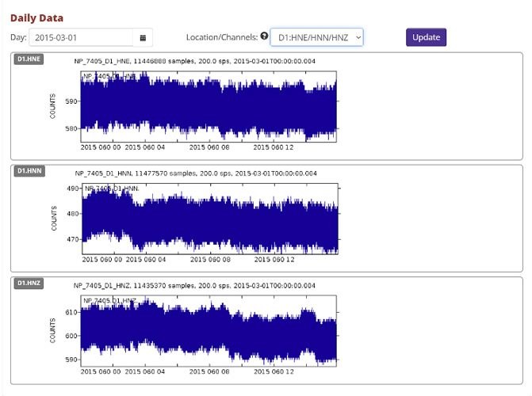Click the NP_7405_D1_HNE samples title text
The image size is (532, 396).
point(194,61)
